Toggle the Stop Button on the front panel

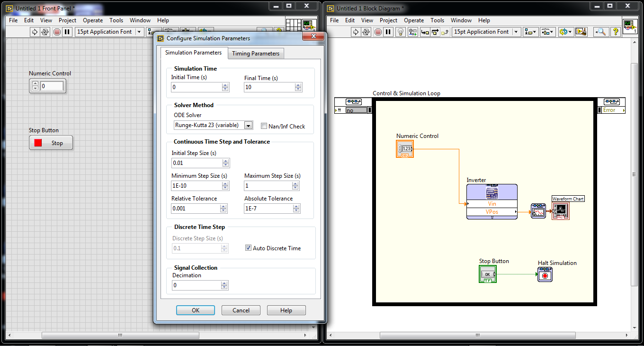coord(51,143)
